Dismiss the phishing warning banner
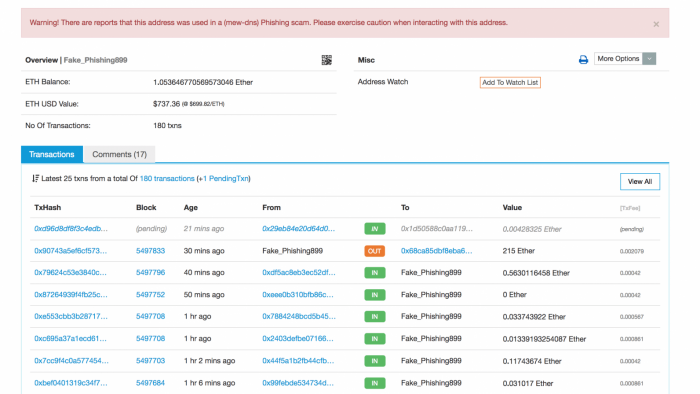This screenshot has width=700, height=394. tap(656, 24)
